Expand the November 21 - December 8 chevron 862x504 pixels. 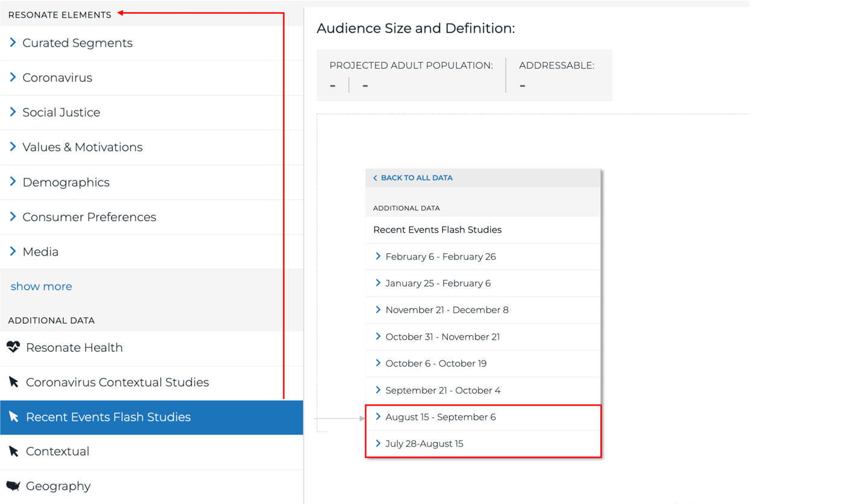(378, 310)
